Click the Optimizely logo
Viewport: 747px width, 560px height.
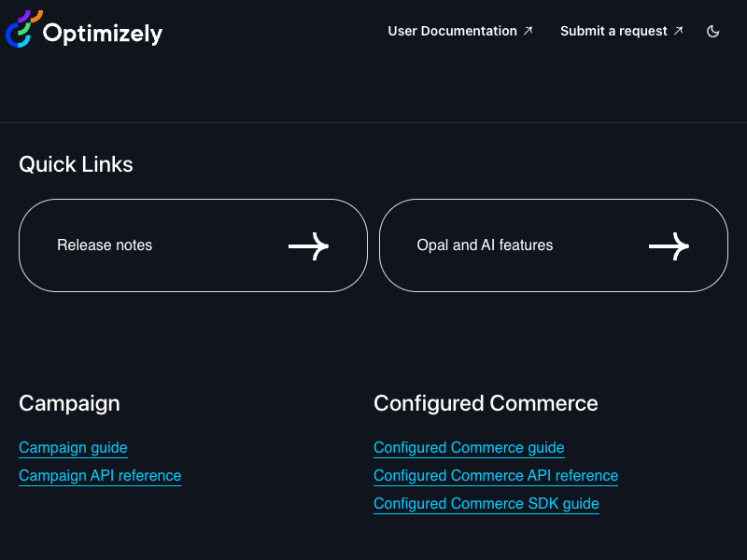click(x=84, y=30)
